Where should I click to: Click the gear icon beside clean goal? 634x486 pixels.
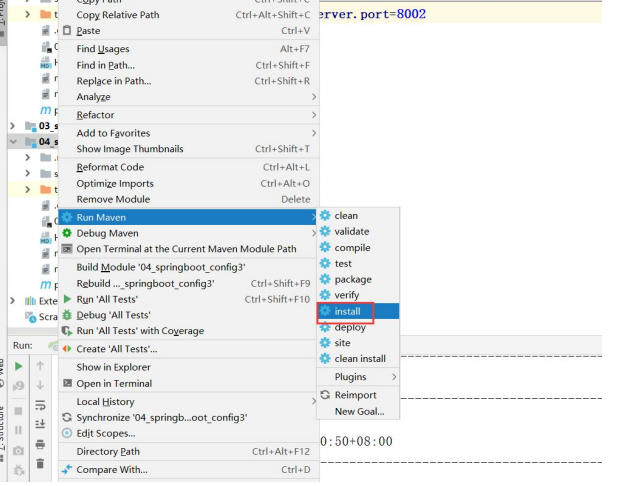coord(325,216)
